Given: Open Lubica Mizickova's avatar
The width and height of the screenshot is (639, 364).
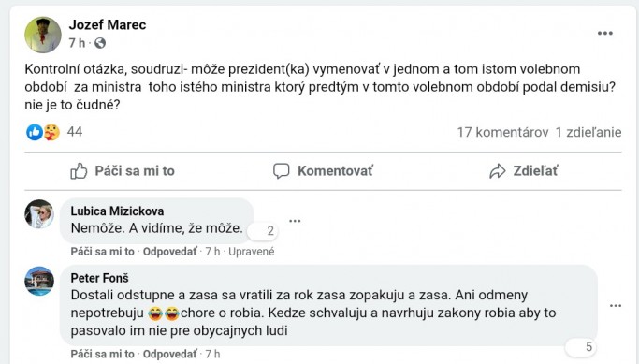Looking at the screenshot, I should (x=39, y=213).
